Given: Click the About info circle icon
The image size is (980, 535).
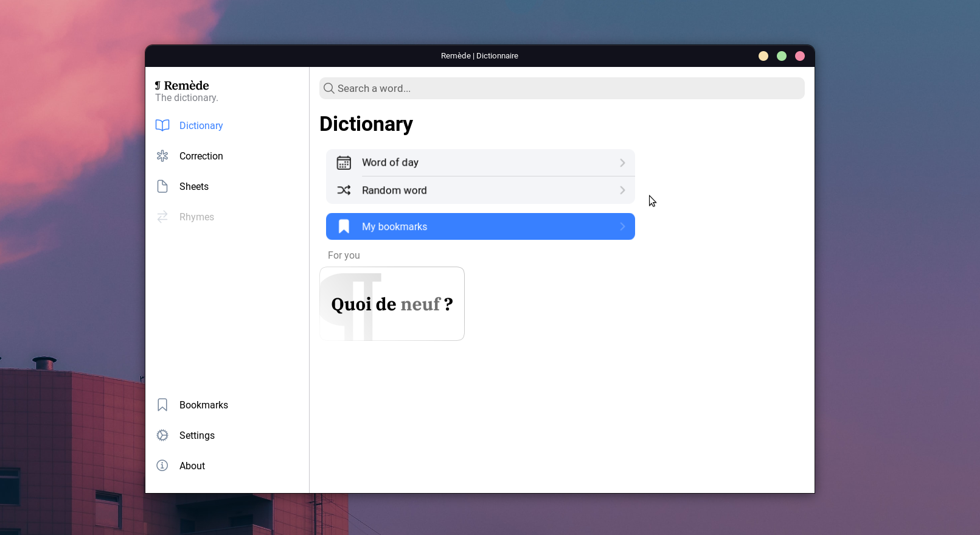Looking at the screenshot, I should [x=162, y=466].
